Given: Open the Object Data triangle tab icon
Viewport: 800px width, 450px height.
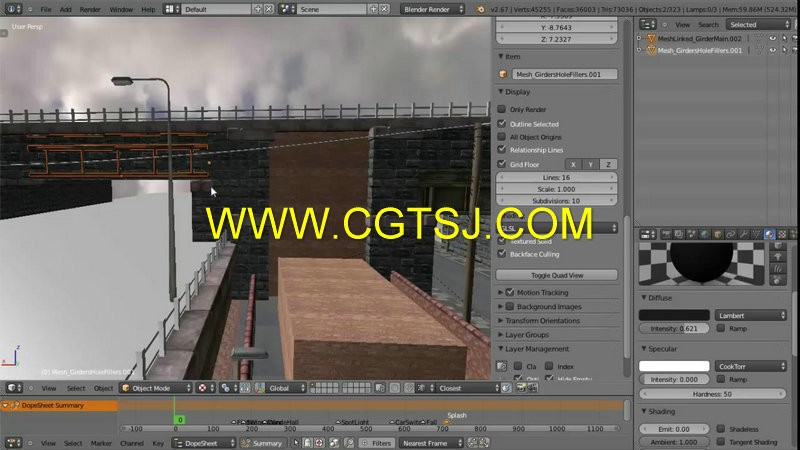Looking at the screenshot, I should [x=756, y=234].
